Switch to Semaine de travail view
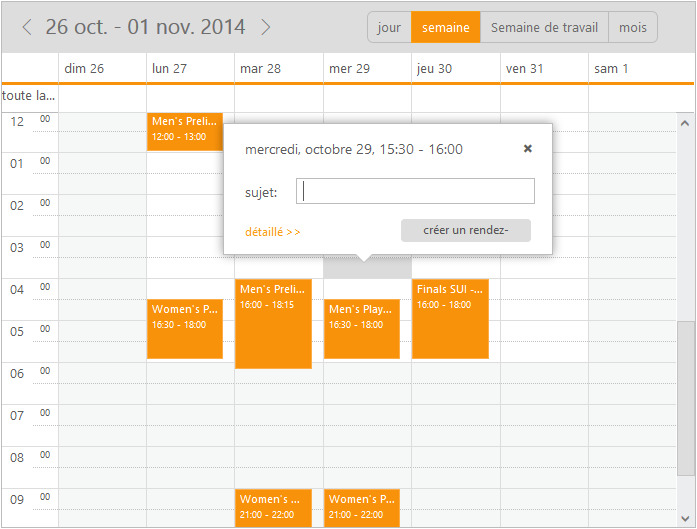This screenshot has width=697, height=529. click(544, 27)
